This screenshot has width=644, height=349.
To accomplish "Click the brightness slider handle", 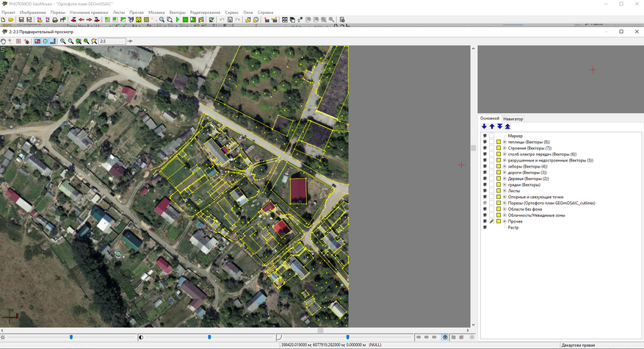I will pyautogui.click(x=71, y=337).
